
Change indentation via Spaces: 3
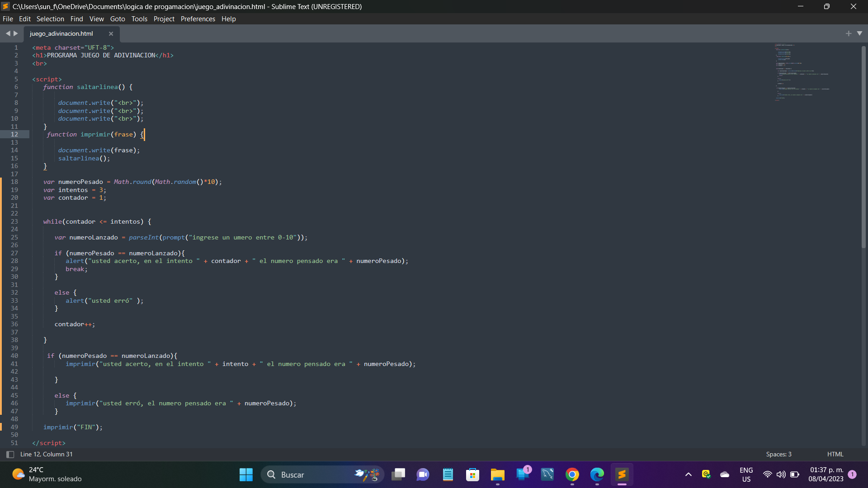pos(778,454)
